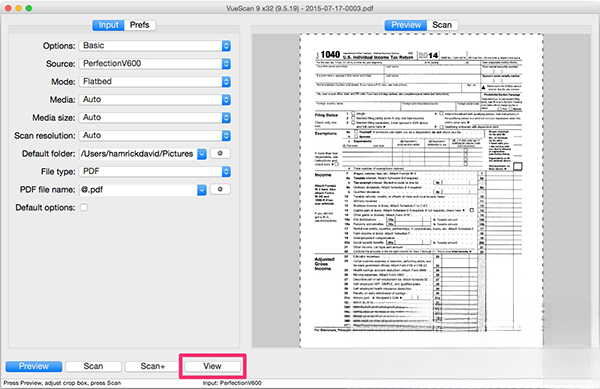The image size is (600, 389).
Task: Open the File type dropdown set to PDF
Action: click(155, 172)
